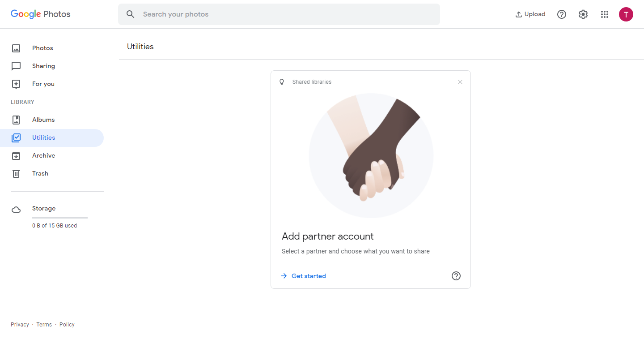Click the For you sparkle icon
Image resolution: width=644 pixels, height=339 pixels.
click(16, 84)
